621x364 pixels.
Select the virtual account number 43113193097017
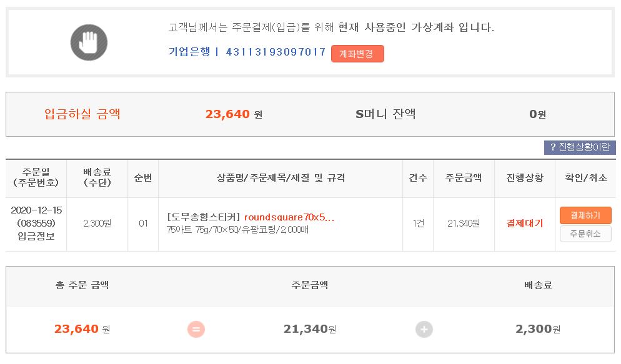276,52
